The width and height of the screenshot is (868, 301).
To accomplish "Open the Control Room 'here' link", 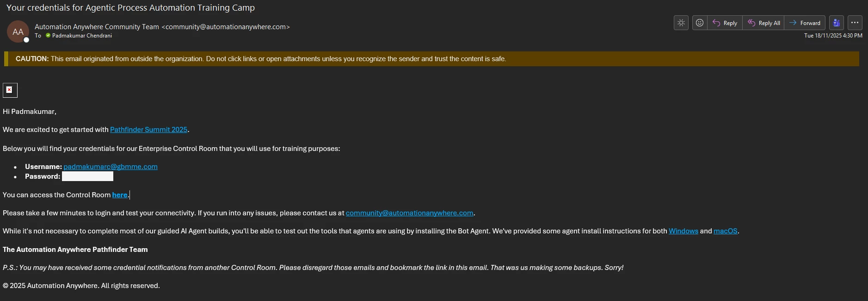I will pos(120,195).
